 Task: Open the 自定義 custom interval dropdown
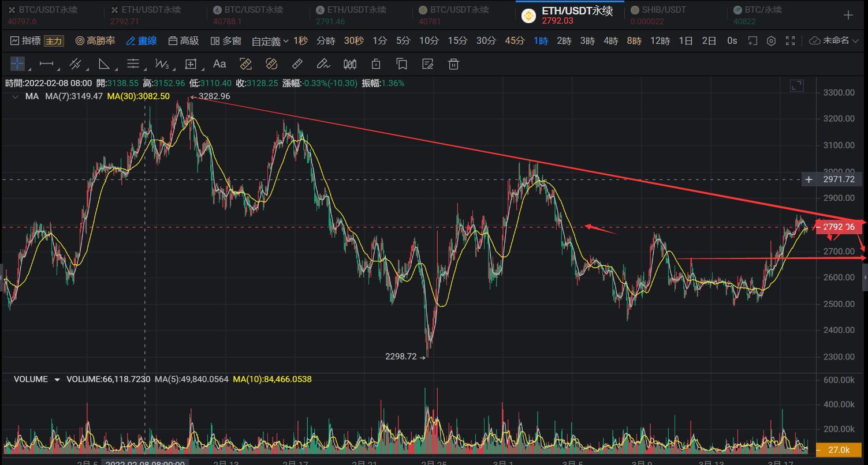coord(270,42)
